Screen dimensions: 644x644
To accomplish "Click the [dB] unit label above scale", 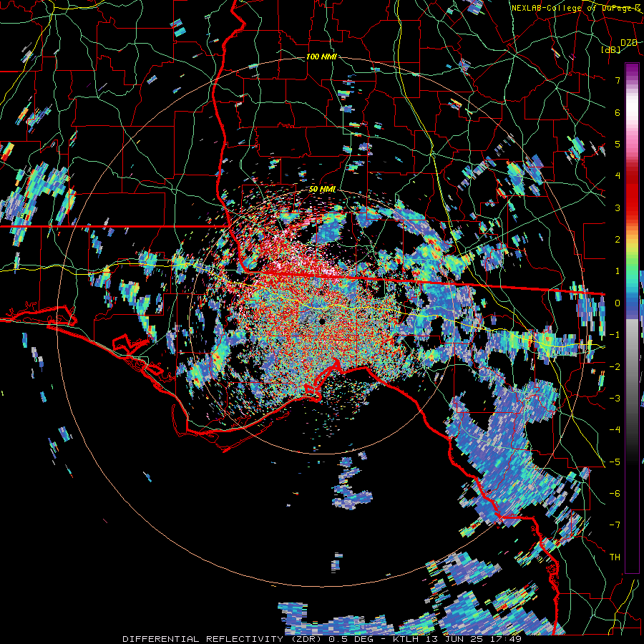I will (611, 50).
